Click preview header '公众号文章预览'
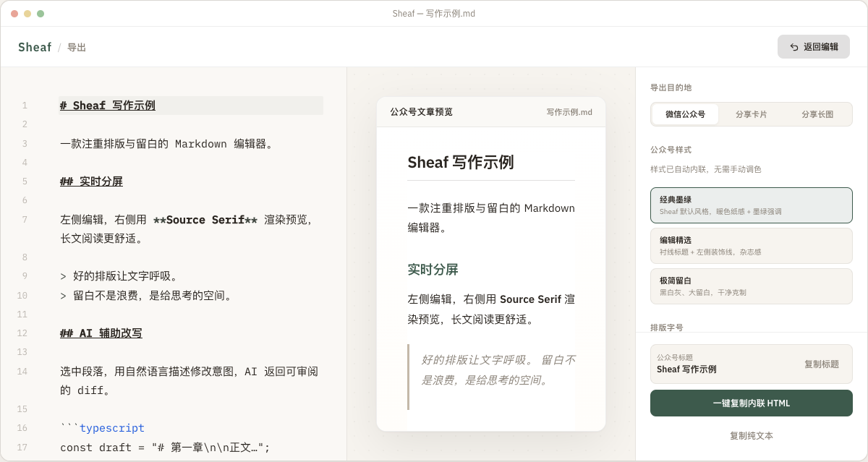Screen dimensions: 868x462 point(421,112)
